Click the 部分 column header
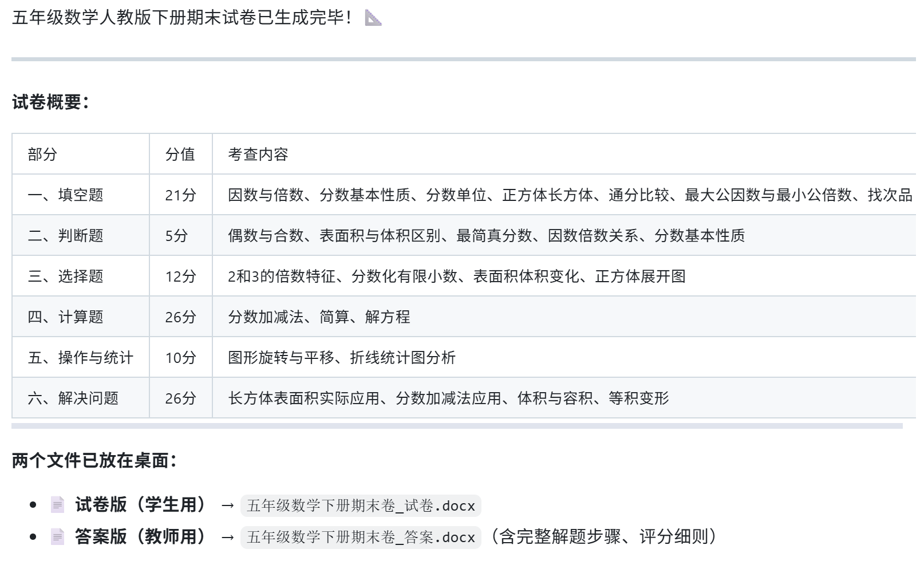This screenshot has height=561, width=924. 42,155
